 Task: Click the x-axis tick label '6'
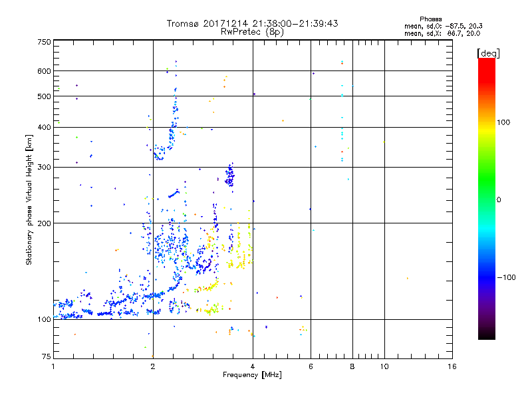pos(311,366)
